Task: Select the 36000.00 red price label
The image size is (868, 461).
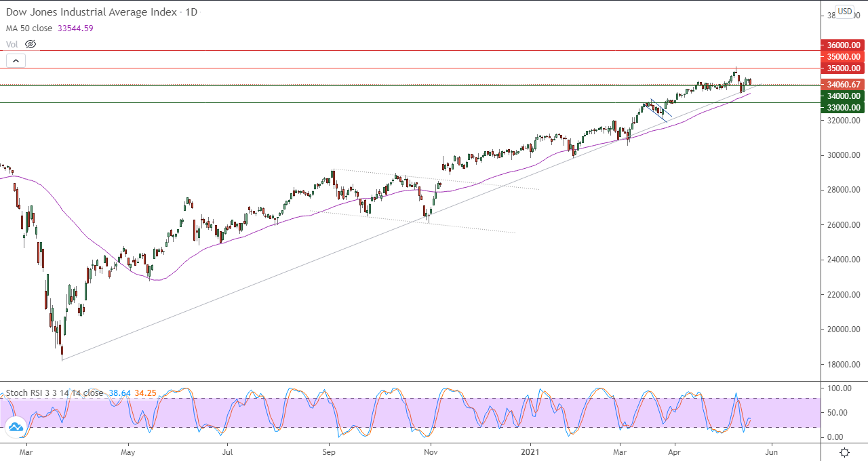Action: [843, 45]
